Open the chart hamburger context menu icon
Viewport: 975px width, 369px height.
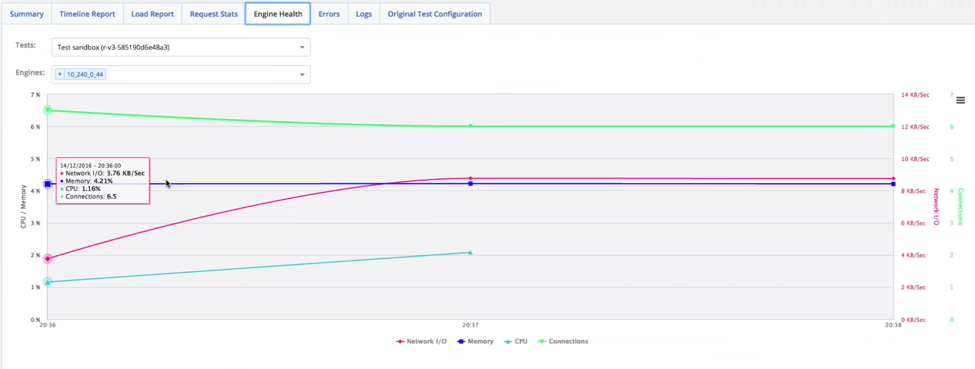coord(961,100)
